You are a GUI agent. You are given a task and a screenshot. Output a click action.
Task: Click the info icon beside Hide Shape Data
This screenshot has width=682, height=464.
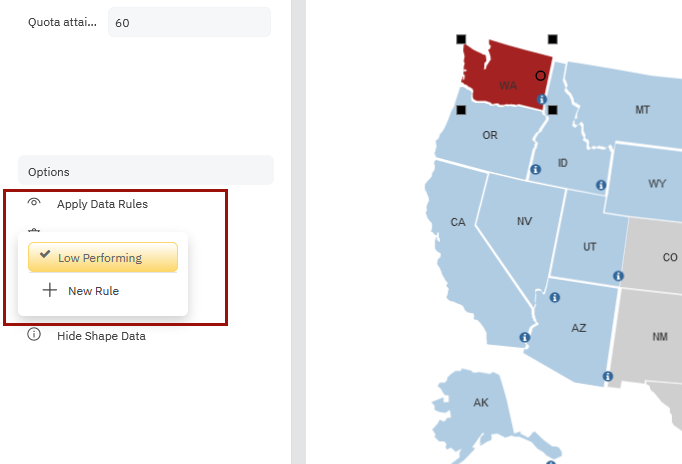point(34,335)
